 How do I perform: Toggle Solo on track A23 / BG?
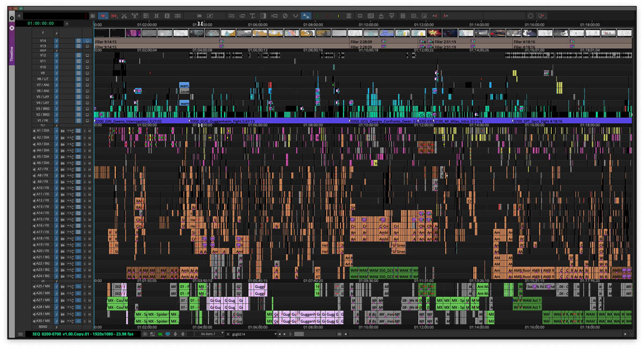pyautogui.click(x=85, y=270)
